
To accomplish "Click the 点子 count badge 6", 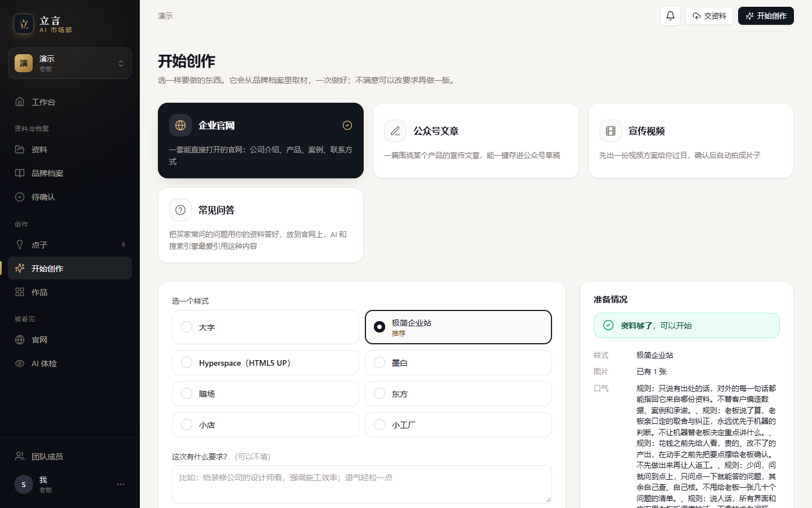I will click(123, 244).
